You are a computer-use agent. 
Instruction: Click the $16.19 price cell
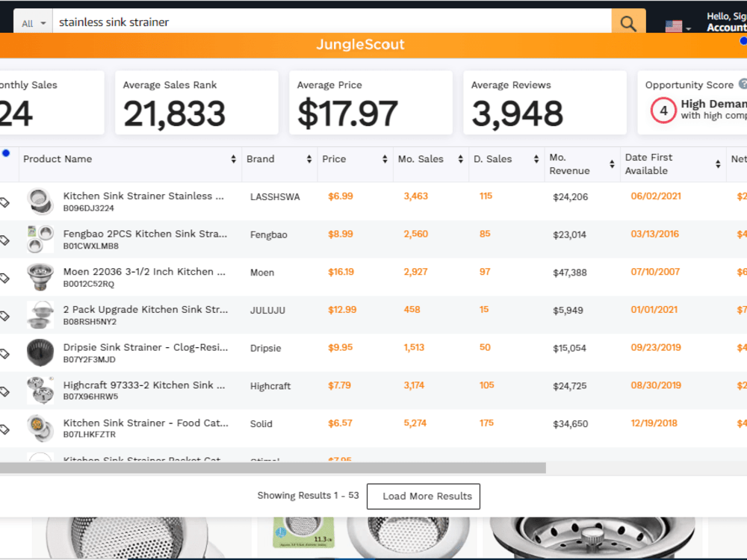(x=341, y=272)
